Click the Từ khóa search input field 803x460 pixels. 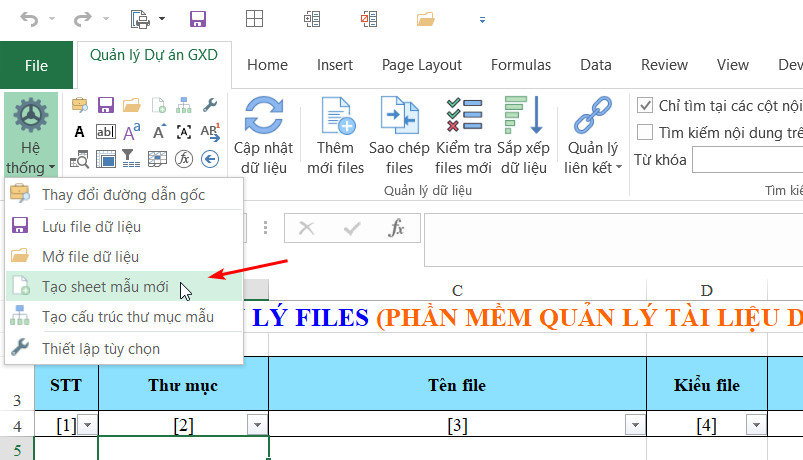pos(746,160)
